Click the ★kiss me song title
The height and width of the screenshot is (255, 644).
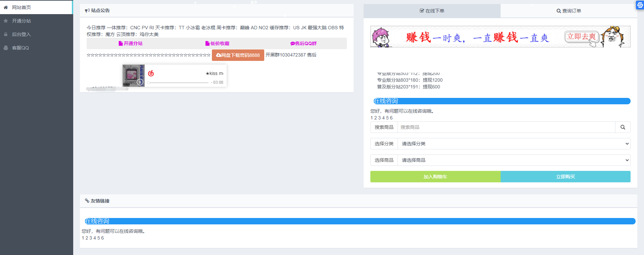[x=215, y=73]
